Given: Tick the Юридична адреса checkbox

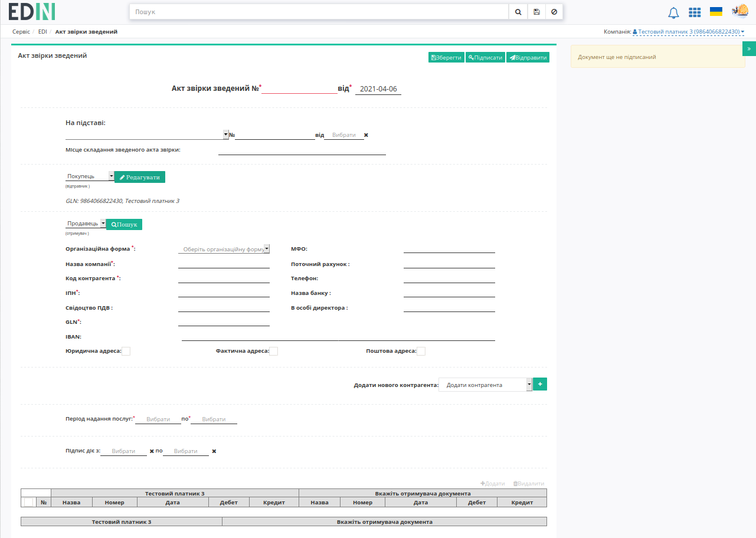Looking at the screenshot, I should 126,352.
